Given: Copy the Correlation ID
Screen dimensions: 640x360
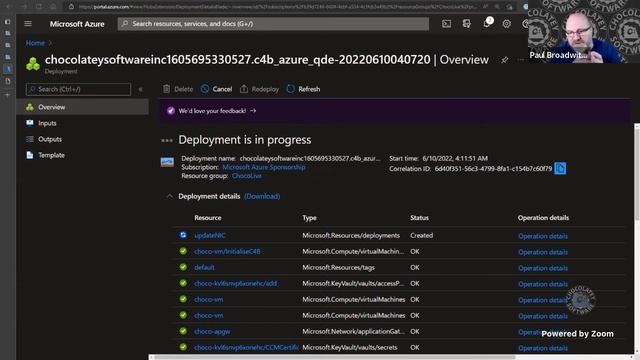Looking at the screenshot, I should coord(560,169).
